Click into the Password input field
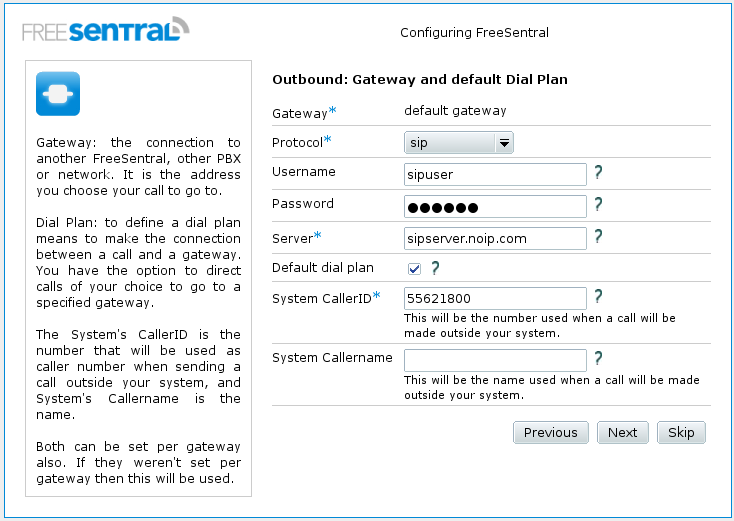734x521 pixels. pyautogui.click(x=495, y=206)
